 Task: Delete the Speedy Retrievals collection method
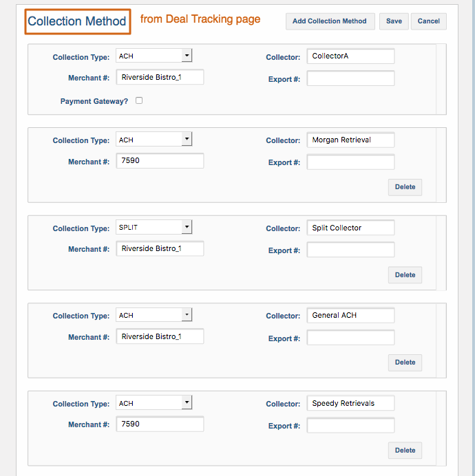(x=405, y=451)
